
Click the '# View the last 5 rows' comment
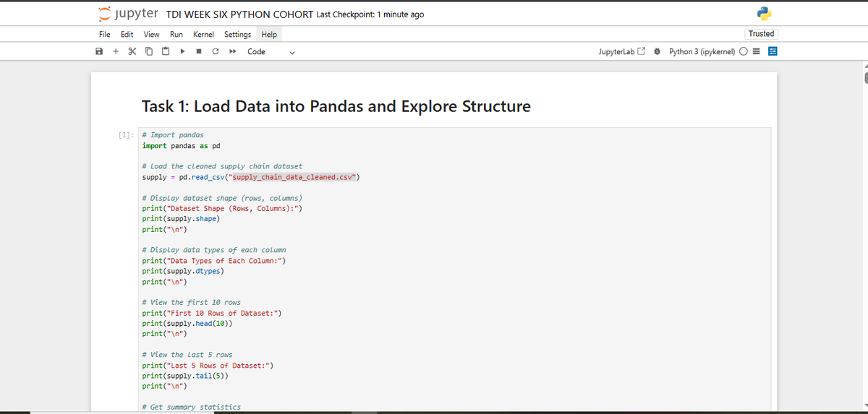[187, 355]
